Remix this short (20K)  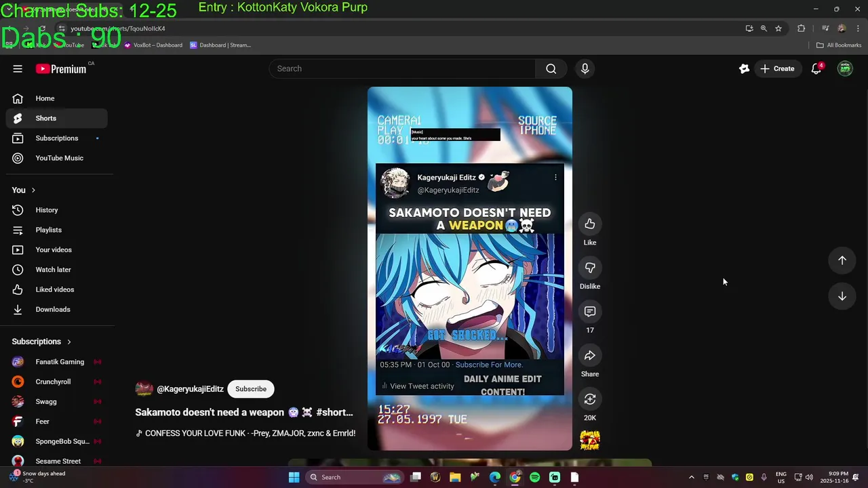point(590,399)
